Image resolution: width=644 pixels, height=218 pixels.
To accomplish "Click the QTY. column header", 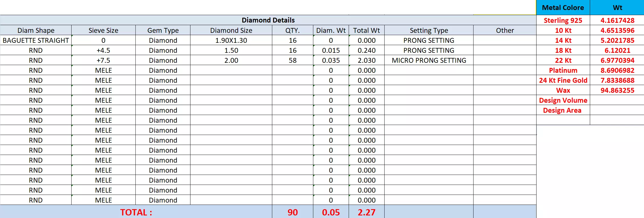I will pyautogui.click(x=292, y=30).
